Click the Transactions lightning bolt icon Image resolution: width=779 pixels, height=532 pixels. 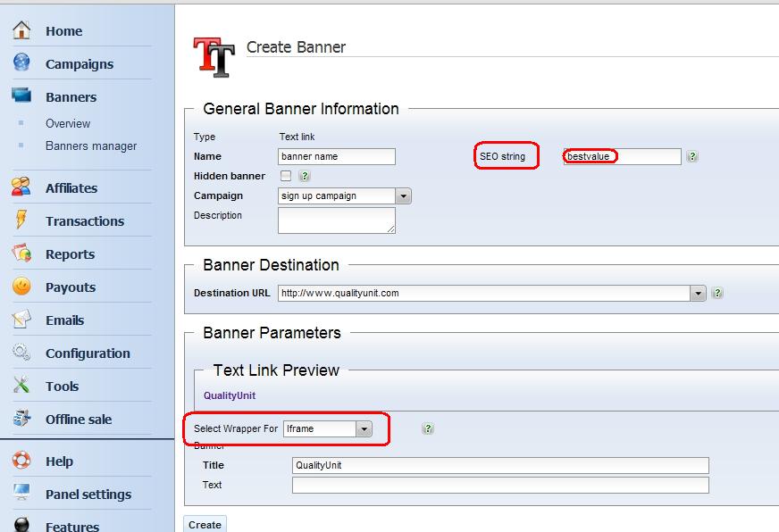[21, 220]
